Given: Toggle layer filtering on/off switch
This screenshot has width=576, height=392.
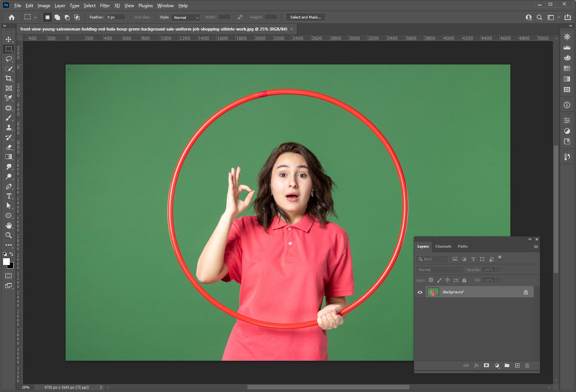Looking at the screenshot, I should click(500, 259).
